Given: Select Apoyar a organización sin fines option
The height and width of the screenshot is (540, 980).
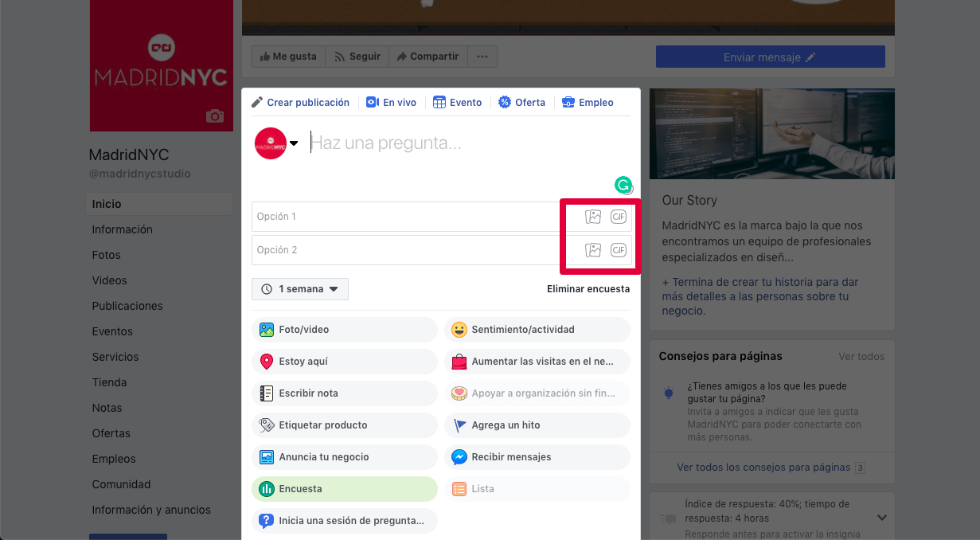Looking at the screenshot, I should click(537, 393).
